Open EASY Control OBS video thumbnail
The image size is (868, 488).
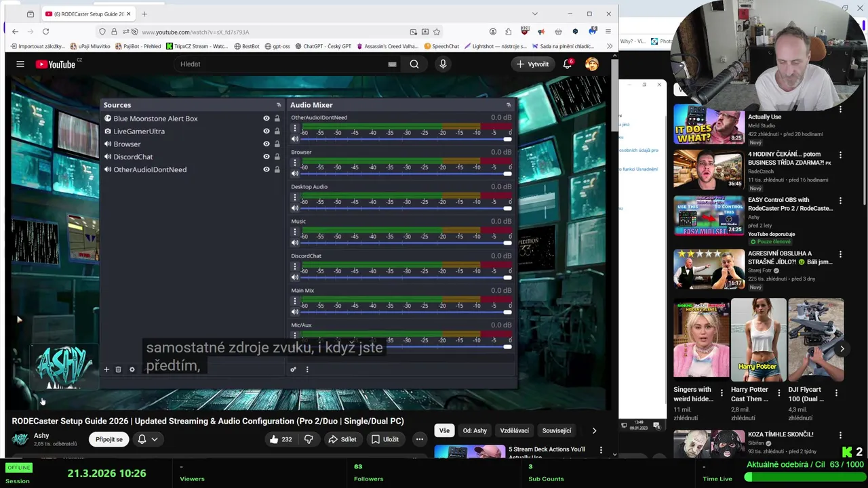tap(709, 216)
